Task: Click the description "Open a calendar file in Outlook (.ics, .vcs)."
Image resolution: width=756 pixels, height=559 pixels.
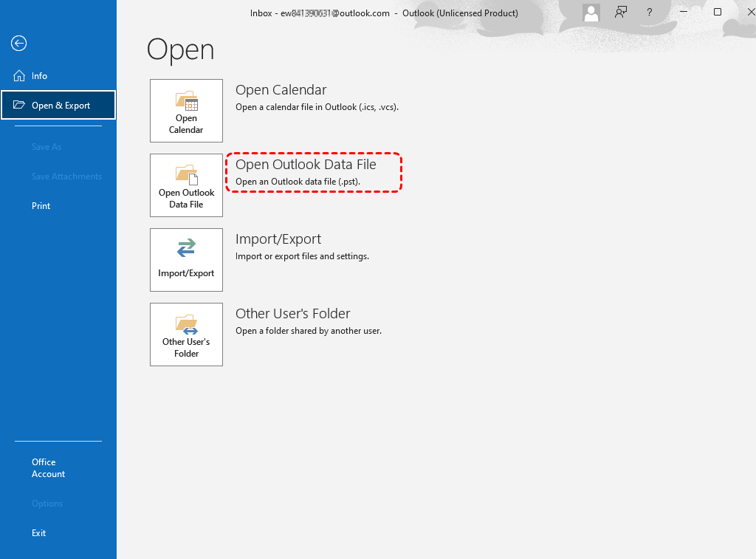Action: click(x=317, y=107)
